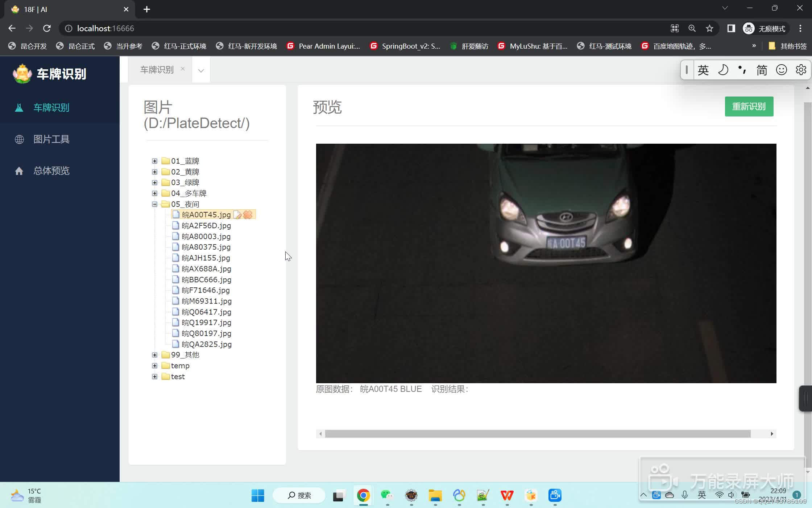Toggle IME English/Chinese mode (英)
Screen dimensions: 812x508
pyautogui.click(x=703, y=70)
